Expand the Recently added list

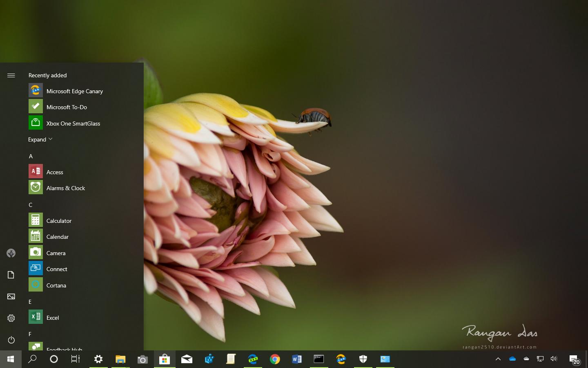pos(40,139)
